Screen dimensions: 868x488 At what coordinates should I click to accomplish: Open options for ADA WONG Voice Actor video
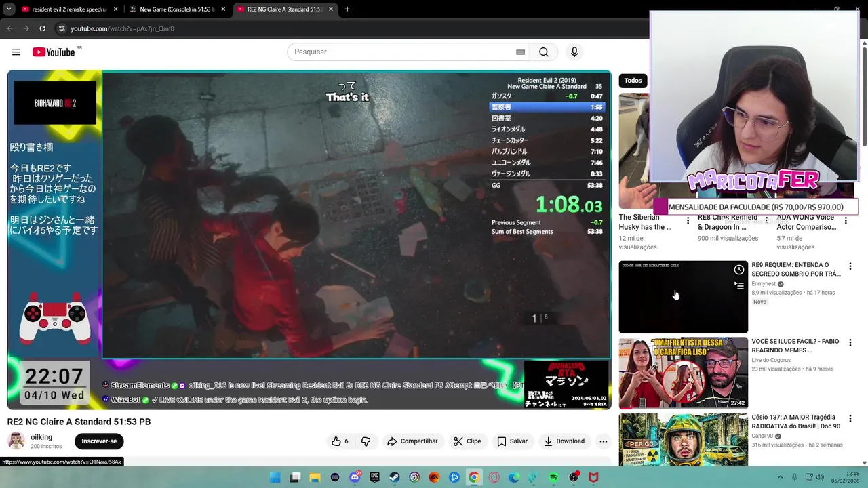coord(846,220)
